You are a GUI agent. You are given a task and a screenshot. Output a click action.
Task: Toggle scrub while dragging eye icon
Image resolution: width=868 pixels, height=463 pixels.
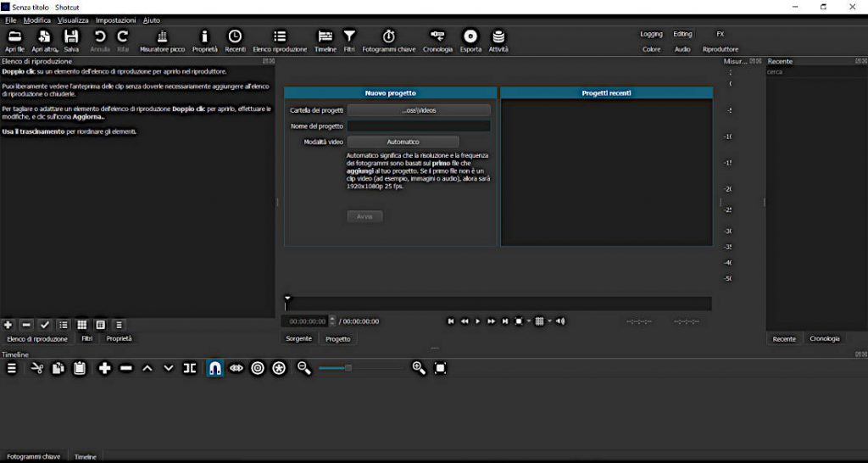(236, 368)
